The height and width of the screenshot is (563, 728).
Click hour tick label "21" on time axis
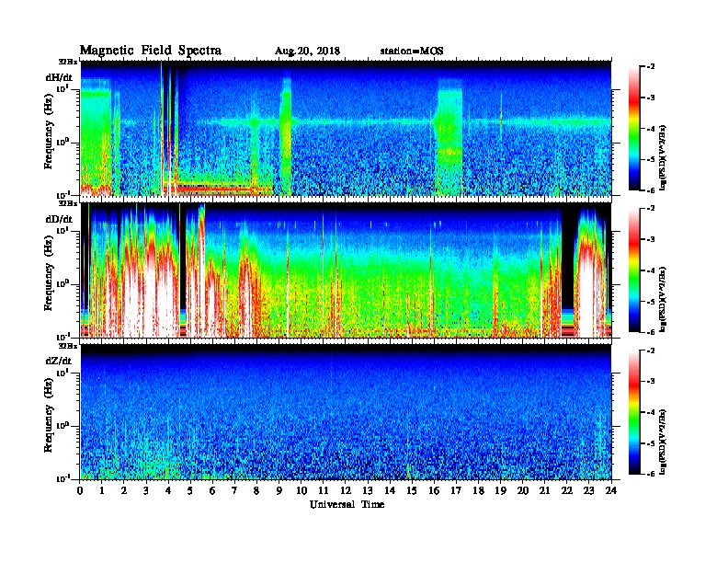(x=544, y=491)
